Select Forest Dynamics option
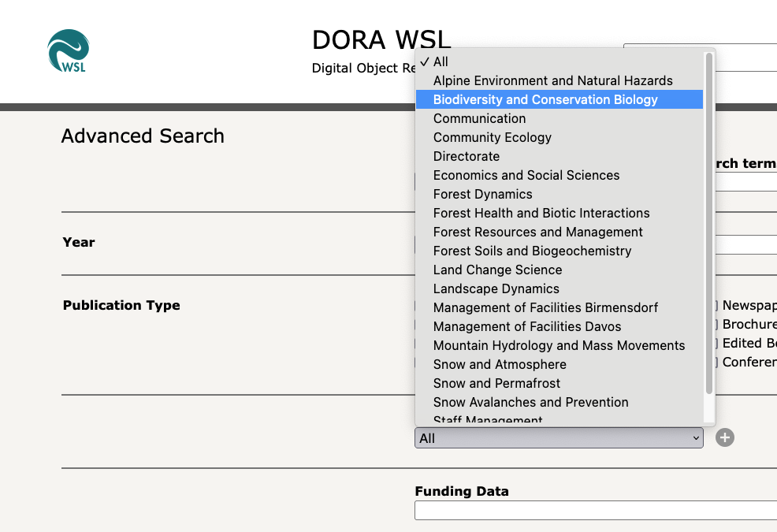 (x=559, y=194)
